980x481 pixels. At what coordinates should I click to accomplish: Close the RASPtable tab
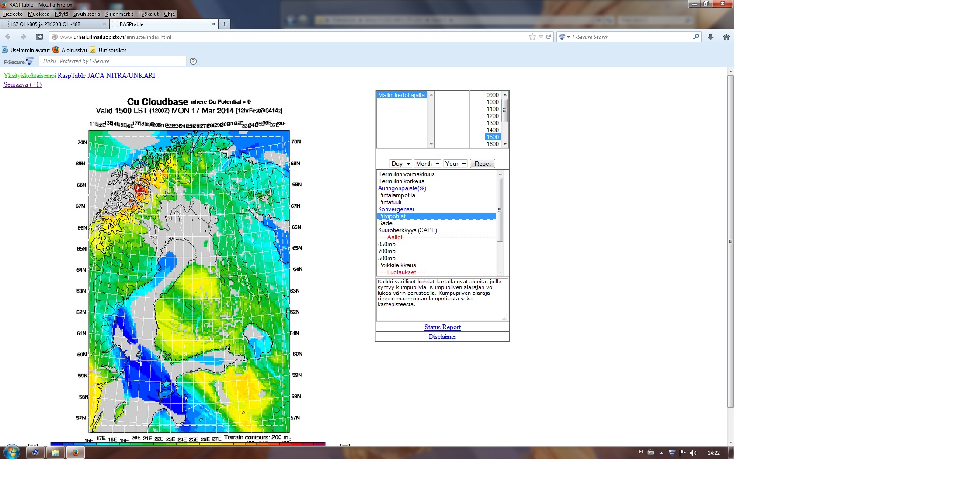[214, 24]
